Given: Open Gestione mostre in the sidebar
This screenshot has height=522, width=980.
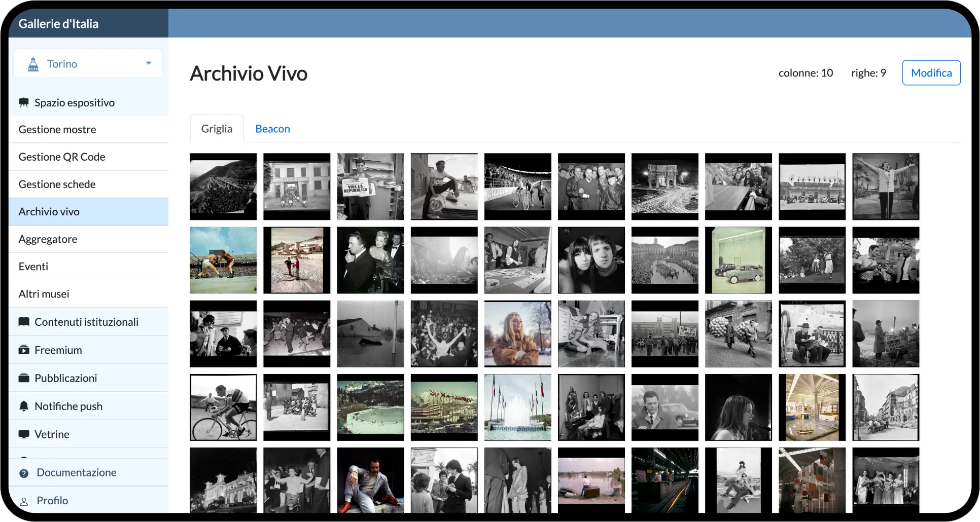Looking at the screenshot, I should (x=57, y=130).
